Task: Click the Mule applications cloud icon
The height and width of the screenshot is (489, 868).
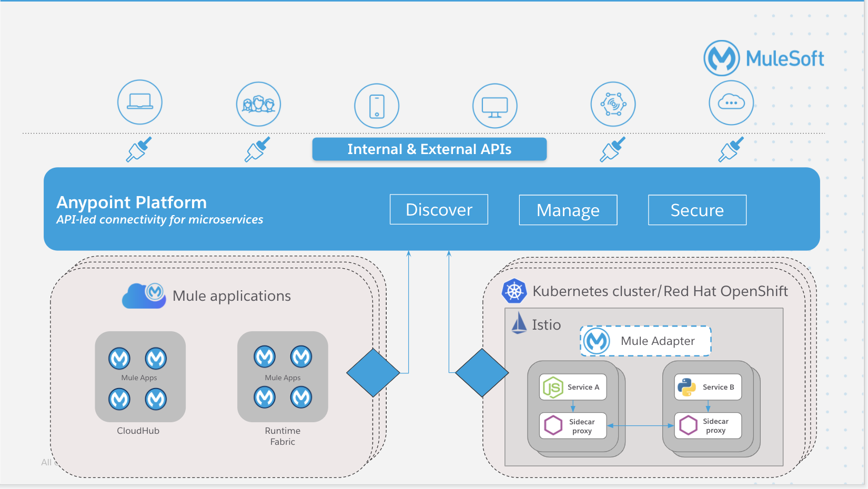Action: (144, 296)
